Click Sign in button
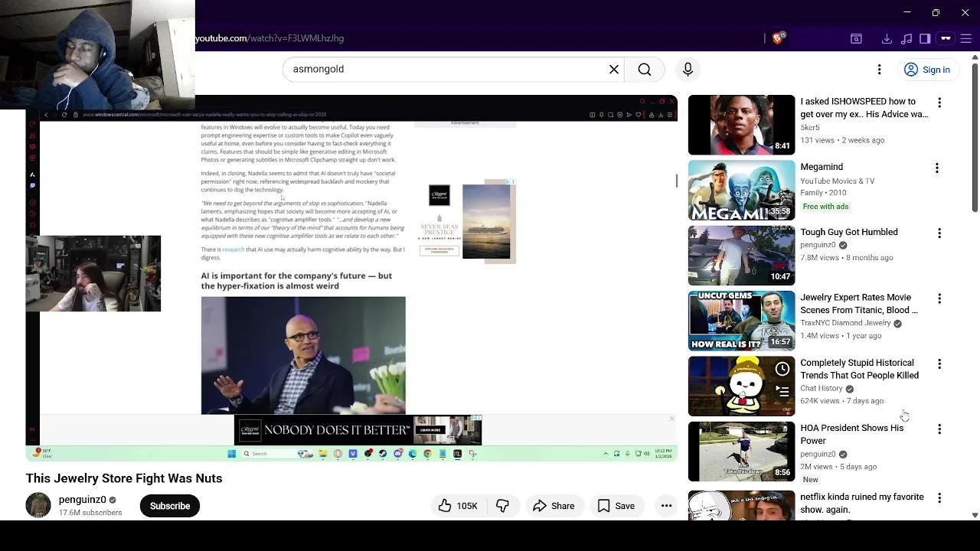 [x=927, y=70]
